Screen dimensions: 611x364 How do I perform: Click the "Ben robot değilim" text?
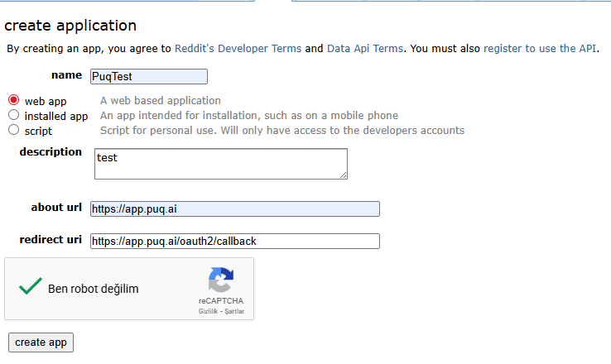[x=93, y=289]
